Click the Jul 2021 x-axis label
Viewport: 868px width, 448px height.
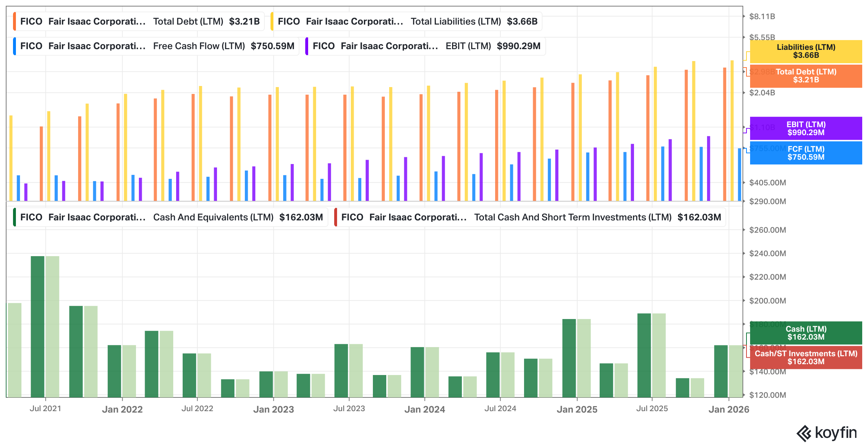[46, 409]
